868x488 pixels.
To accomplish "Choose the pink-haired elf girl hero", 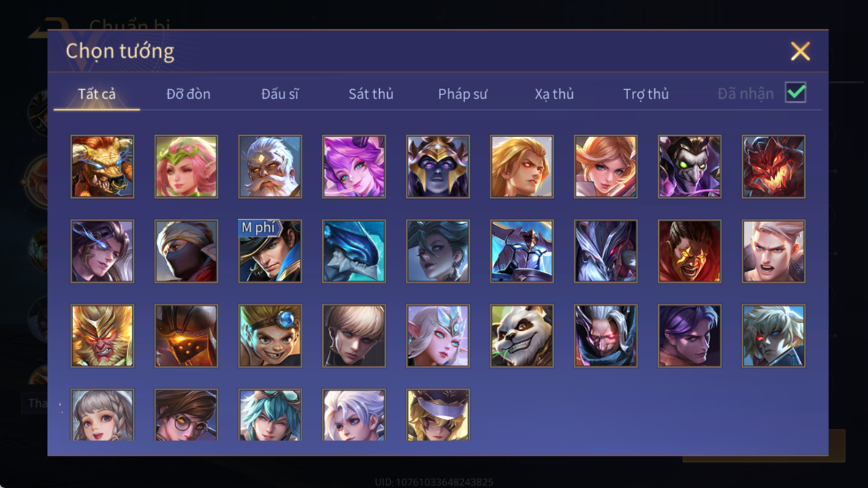I will tap(186, 167).
